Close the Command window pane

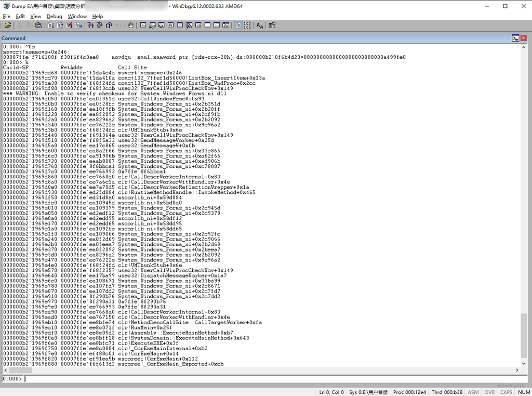point(524,38)
